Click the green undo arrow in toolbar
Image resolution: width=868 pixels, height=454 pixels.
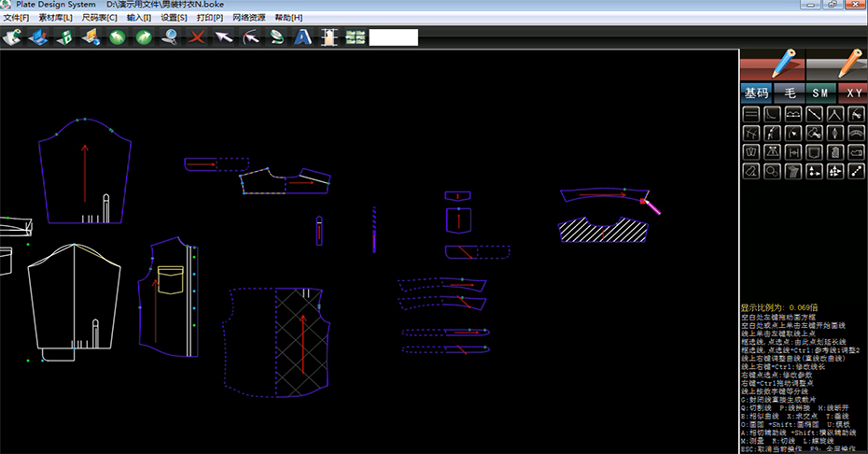pyautogui.click(x=118, y=37)
